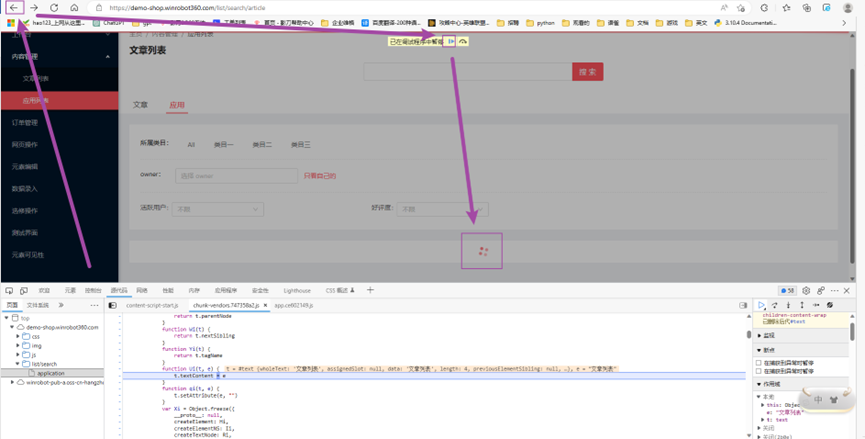The height and width of the screenshot is (439, 865).
Task: Open the 好评度 dropdown
Action: coord(442,209)
